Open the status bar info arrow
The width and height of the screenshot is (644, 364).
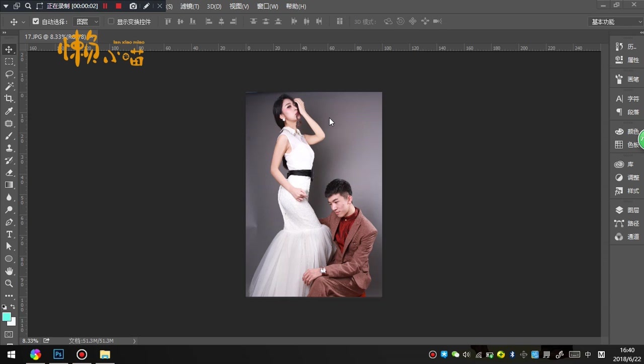[134, 341]
